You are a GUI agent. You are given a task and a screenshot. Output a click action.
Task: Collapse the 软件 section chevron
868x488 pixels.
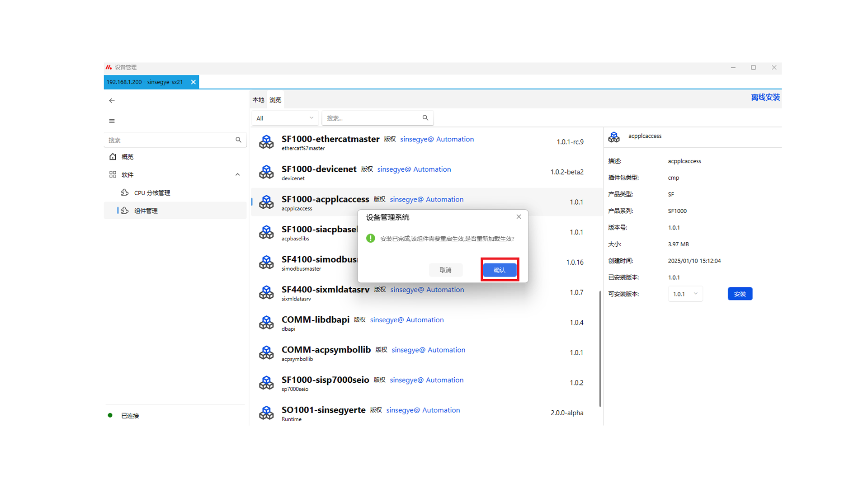(237, 175)
